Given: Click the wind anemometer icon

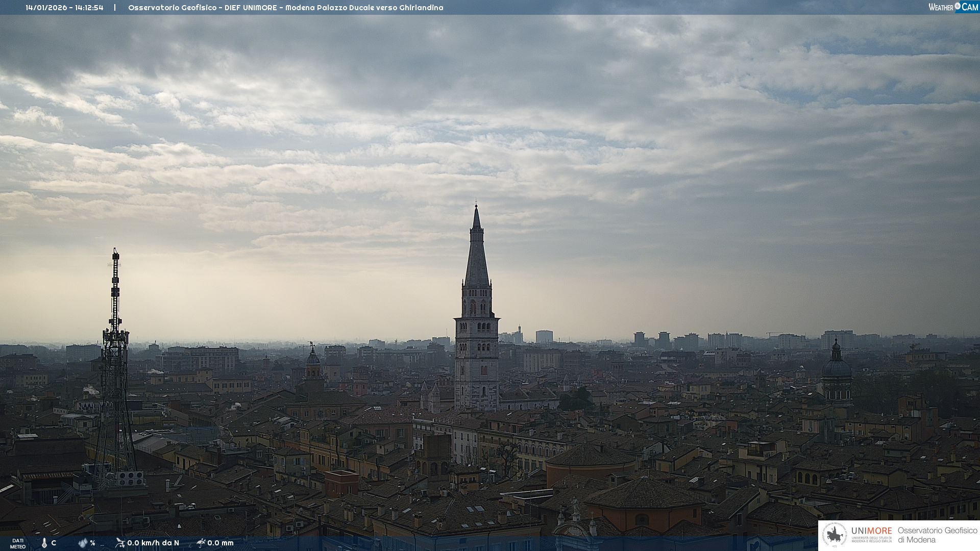Looking at the screenshot, I should tap(120, 542).
